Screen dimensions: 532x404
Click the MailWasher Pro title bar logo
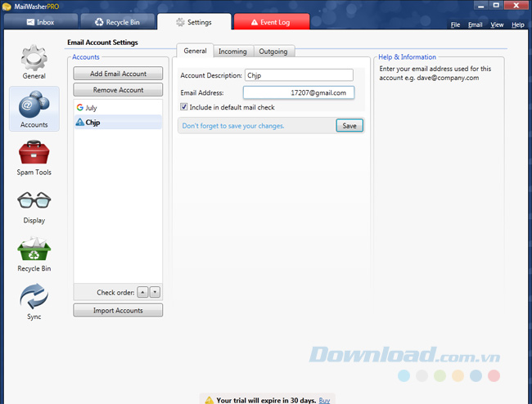pyautogui.click(x=7, y=6)
